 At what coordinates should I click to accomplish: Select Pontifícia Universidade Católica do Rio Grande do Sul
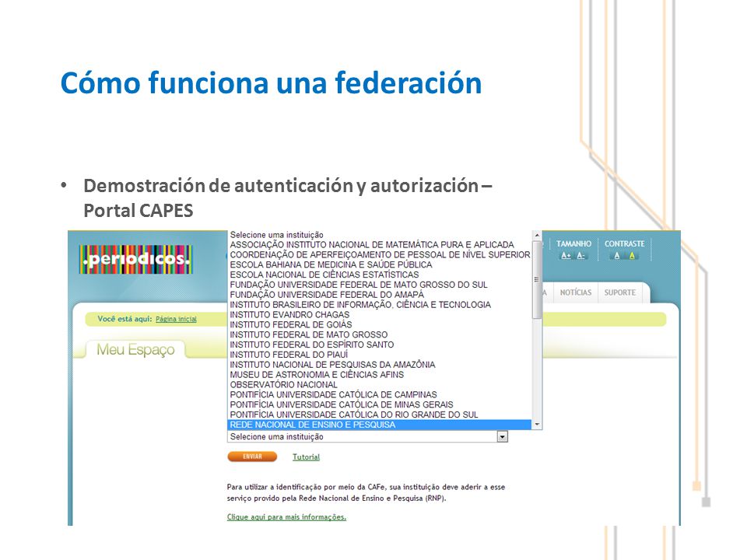click(379, 415)
